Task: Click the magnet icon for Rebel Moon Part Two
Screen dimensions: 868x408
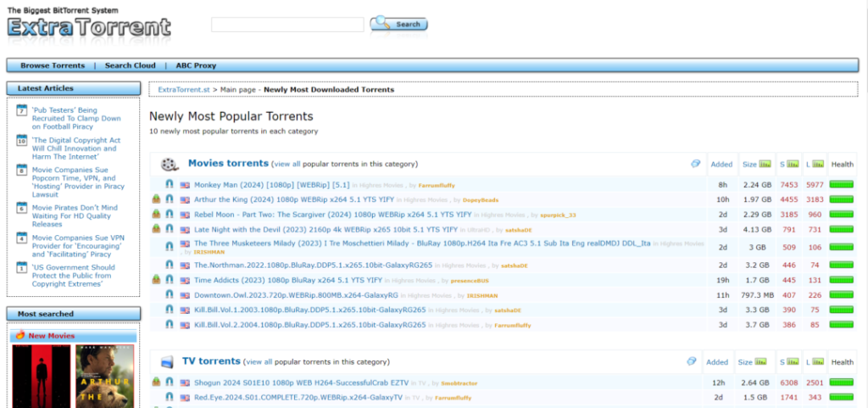Action: 170,215
